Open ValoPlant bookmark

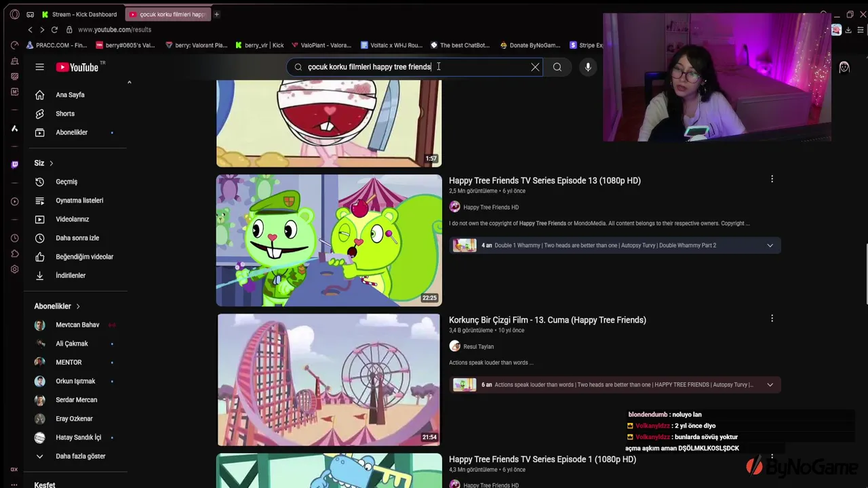321,45
